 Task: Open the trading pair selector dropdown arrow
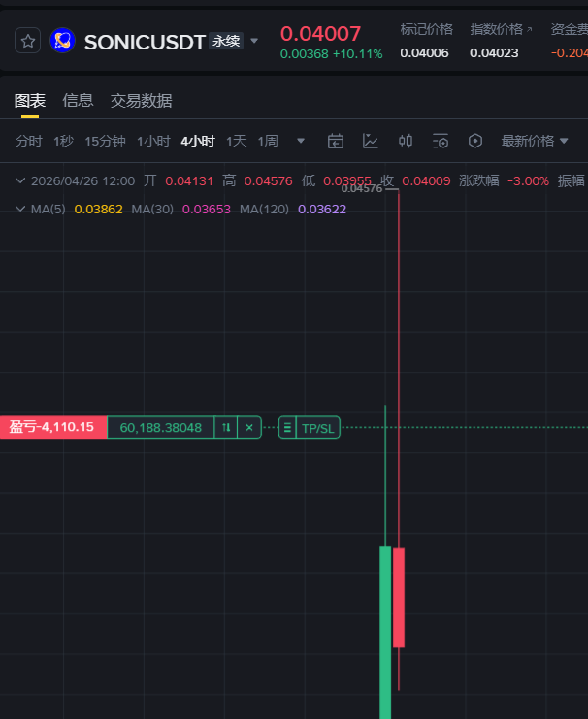[254, 42]
